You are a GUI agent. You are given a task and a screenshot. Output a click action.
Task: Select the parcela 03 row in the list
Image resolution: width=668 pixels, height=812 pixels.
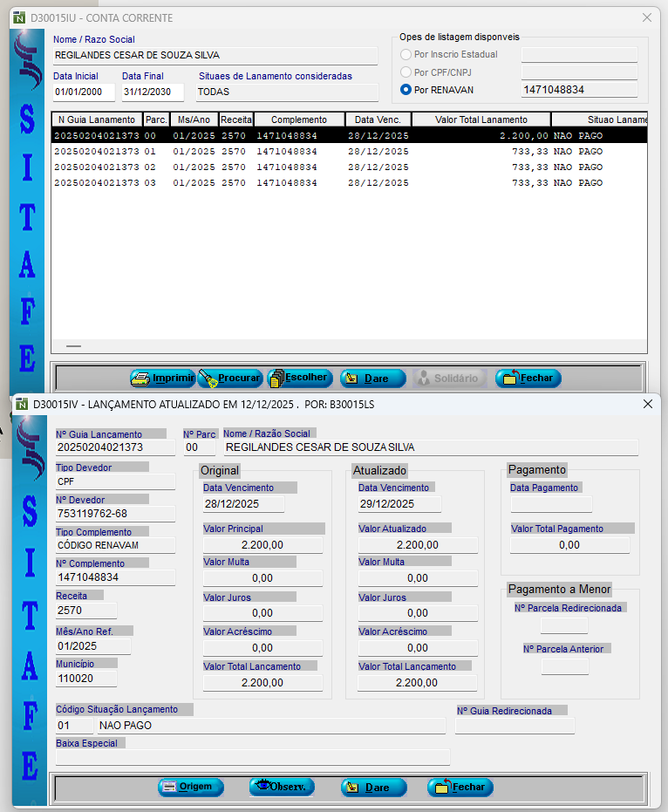point(349,183)
